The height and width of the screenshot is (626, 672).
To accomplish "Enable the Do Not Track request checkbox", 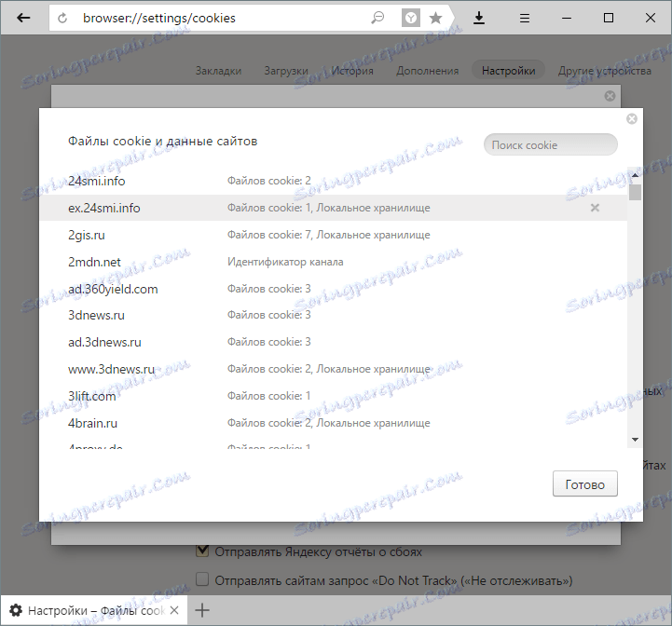I will pyautogui.click(x=202, y=579).
